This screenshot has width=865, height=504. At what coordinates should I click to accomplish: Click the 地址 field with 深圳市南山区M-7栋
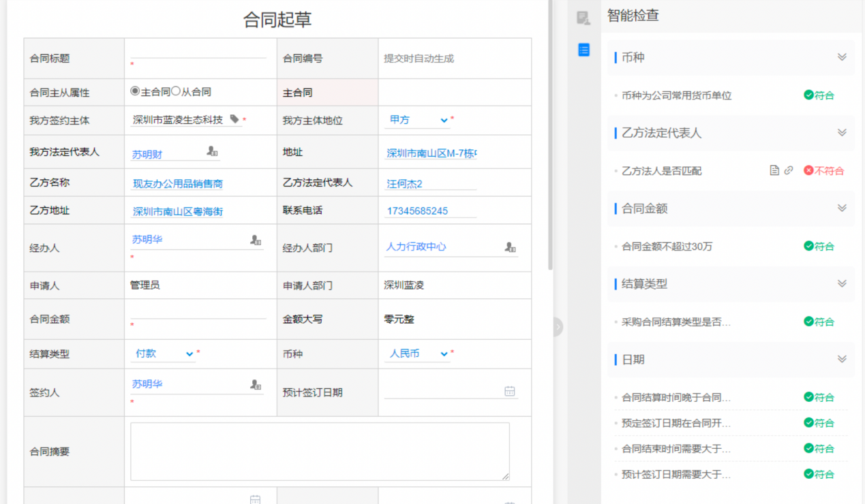(x=431, y=153)
